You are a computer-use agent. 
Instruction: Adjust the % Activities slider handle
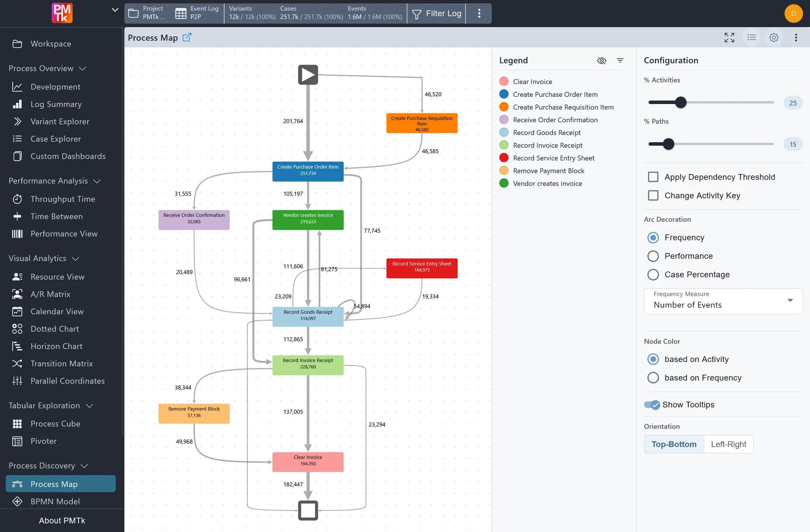(681, 102)
